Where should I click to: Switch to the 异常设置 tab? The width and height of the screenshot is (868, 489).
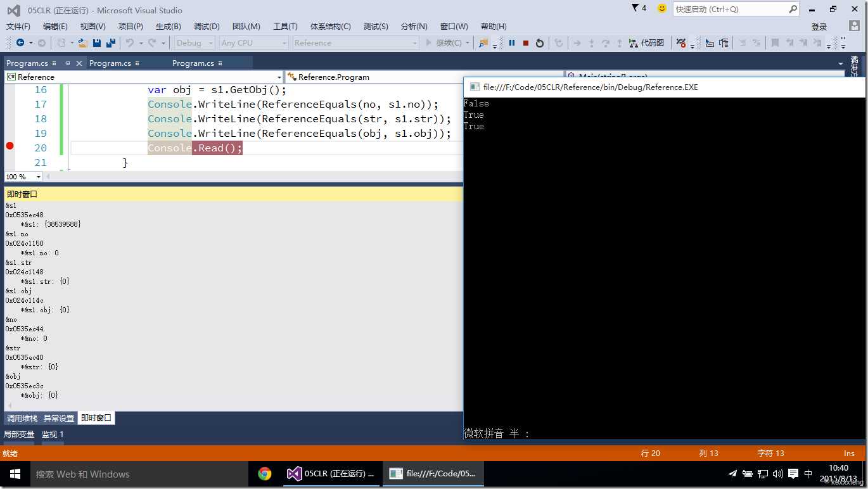(59, 418)
